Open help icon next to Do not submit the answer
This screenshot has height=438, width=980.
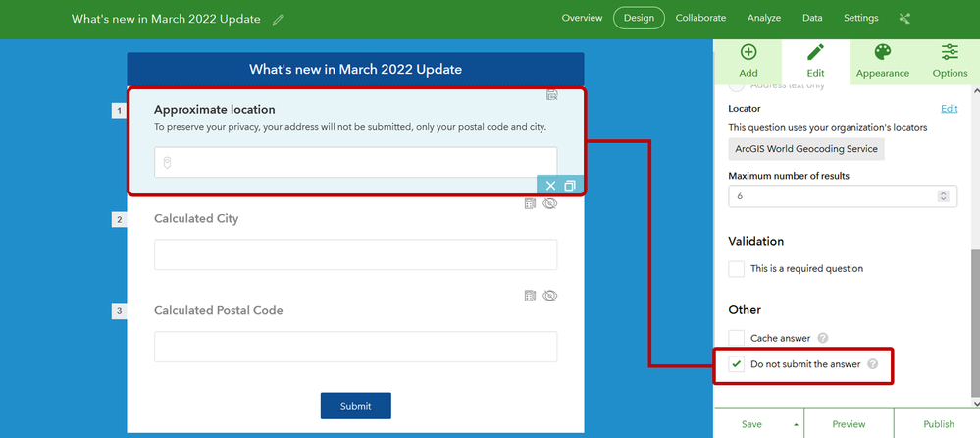click(x=872, y=364)
